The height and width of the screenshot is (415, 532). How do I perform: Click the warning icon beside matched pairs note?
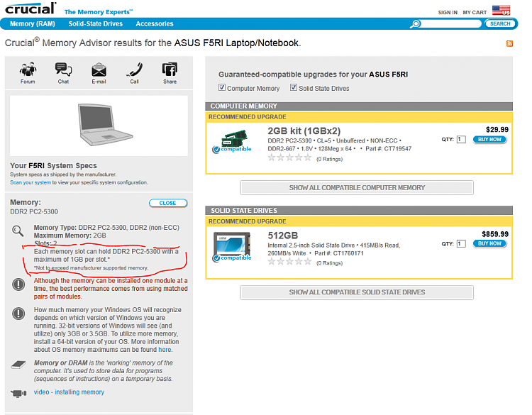click(x=18, y=284)
